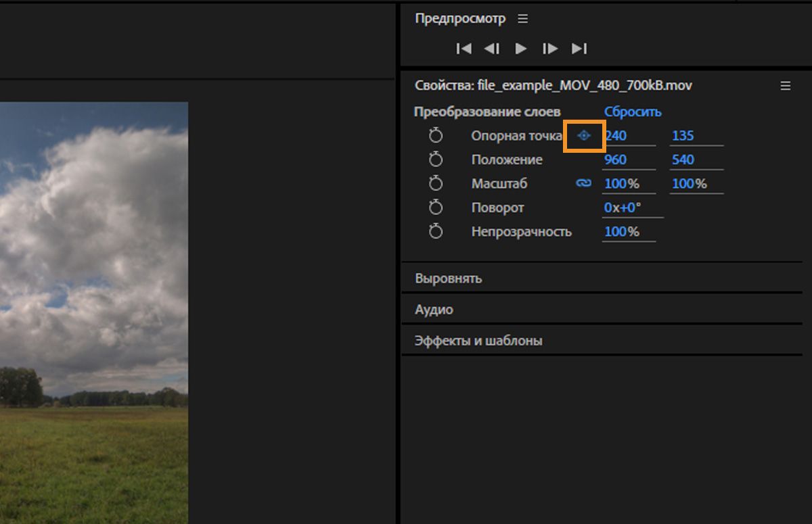Click the Непрозрачность label
Image resolution: width=812 pixels, height=524 pixels.
pos(521,231)
